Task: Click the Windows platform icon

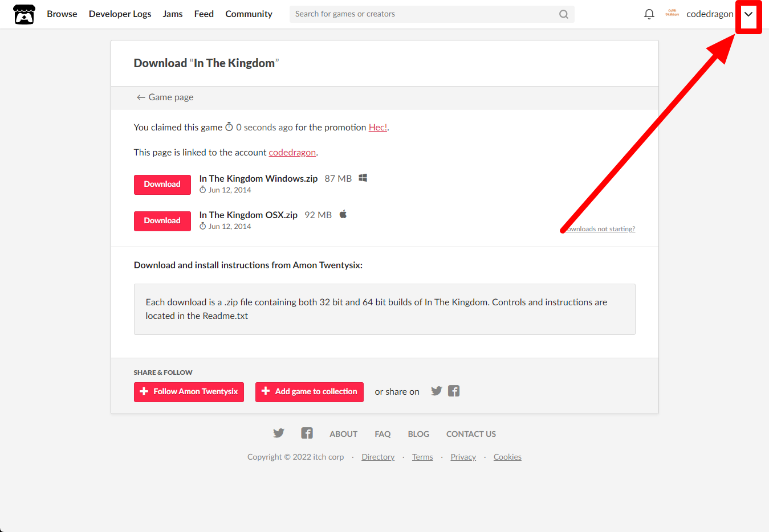Action: tap(363, 178)
